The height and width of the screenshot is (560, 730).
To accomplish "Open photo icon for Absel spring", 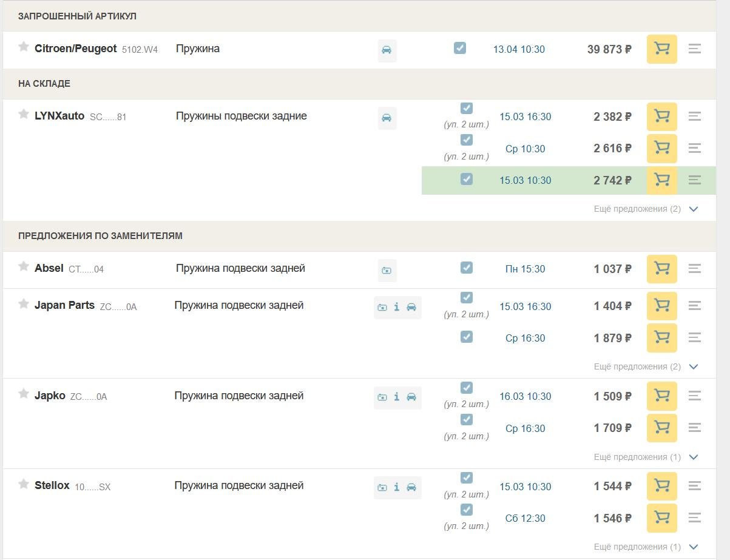I will pos(387,271).
